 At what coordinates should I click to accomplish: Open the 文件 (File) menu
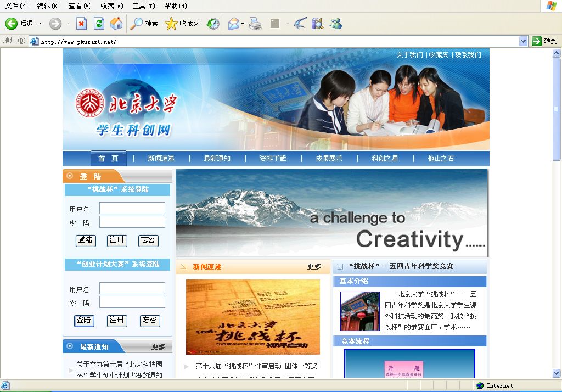click(16, 5)
